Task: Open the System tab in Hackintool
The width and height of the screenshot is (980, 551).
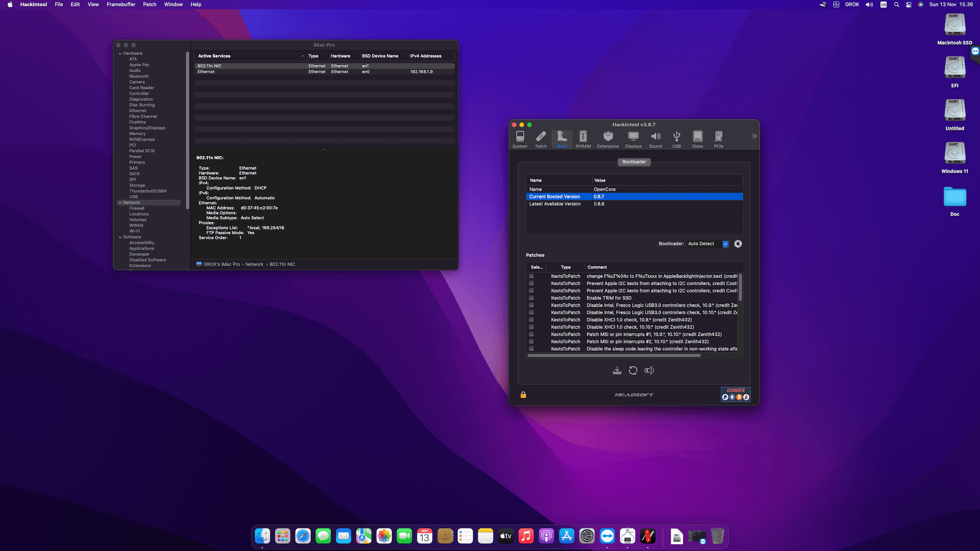Action: [x=520, y=138]
